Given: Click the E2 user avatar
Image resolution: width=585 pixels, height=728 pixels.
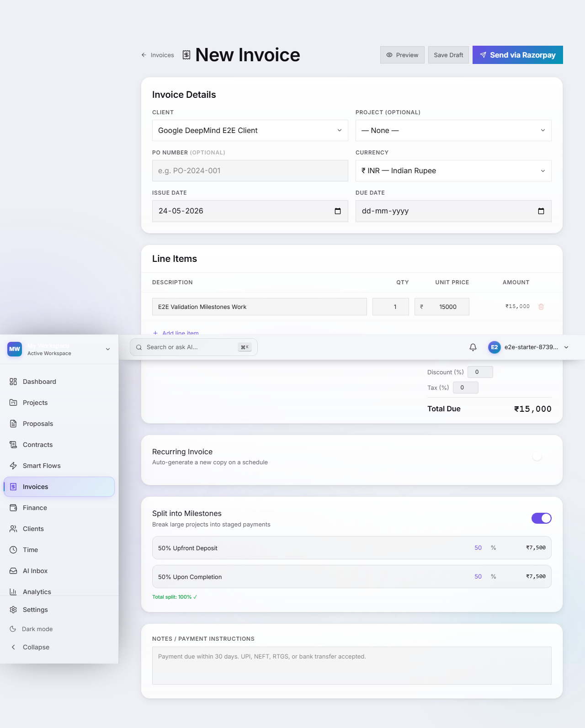Looking at the screenshot, I should click(495, 347).
